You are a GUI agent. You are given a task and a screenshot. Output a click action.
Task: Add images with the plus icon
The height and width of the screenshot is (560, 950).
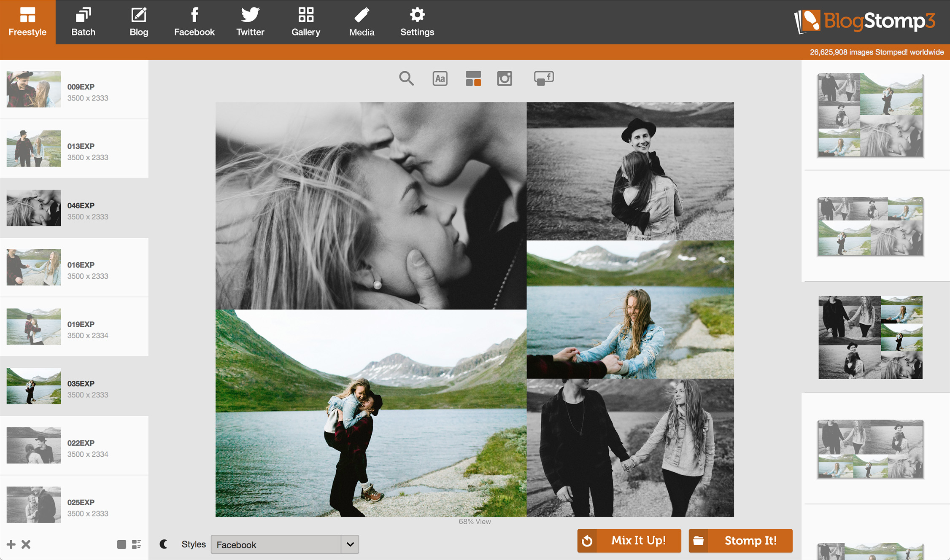[11, 544]
